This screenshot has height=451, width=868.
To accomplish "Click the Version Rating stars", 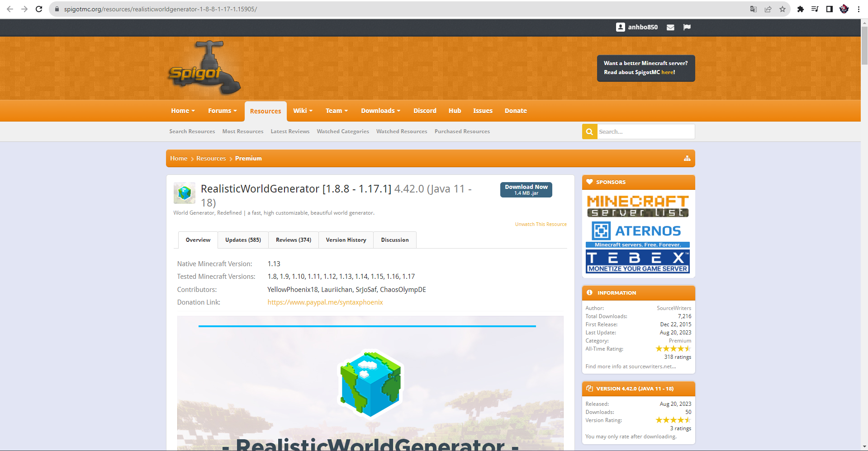I will (x=674, y=420).
